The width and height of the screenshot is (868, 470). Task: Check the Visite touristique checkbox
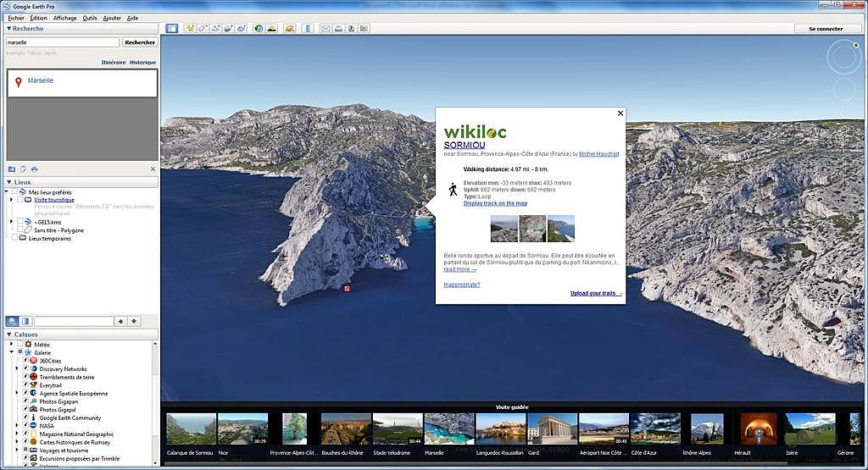(20, 200)
